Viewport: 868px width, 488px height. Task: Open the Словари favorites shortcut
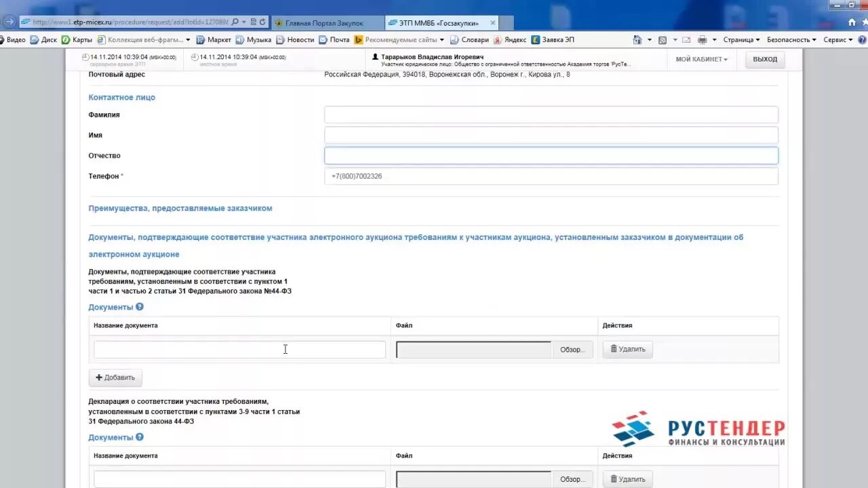pos(469,40)
